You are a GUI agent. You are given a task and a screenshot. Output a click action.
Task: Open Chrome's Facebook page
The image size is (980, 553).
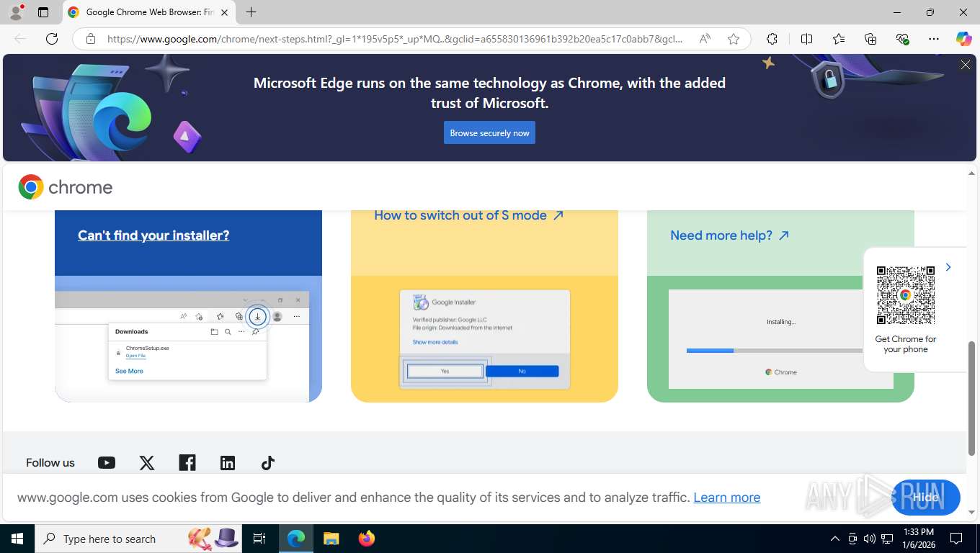click(x=187, y=463)
